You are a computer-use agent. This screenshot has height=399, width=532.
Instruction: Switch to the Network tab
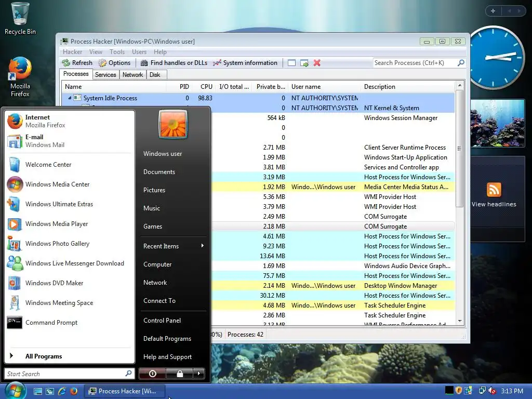click(132, 75)
